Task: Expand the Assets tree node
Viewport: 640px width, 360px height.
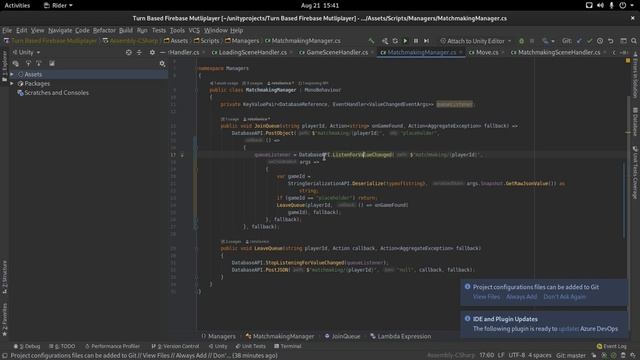Action: tap(12, 74)
